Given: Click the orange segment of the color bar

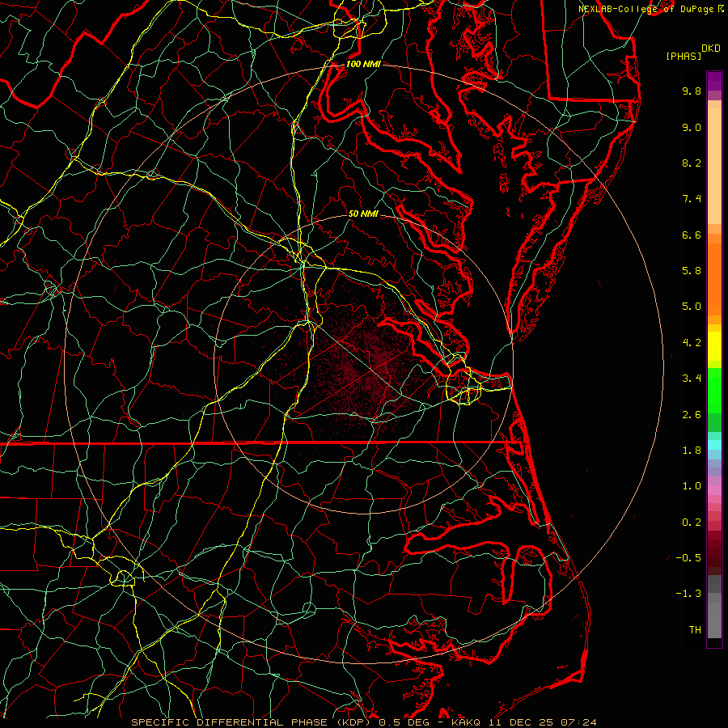Looking at the screenshot, I should click(x=714, y=278).
